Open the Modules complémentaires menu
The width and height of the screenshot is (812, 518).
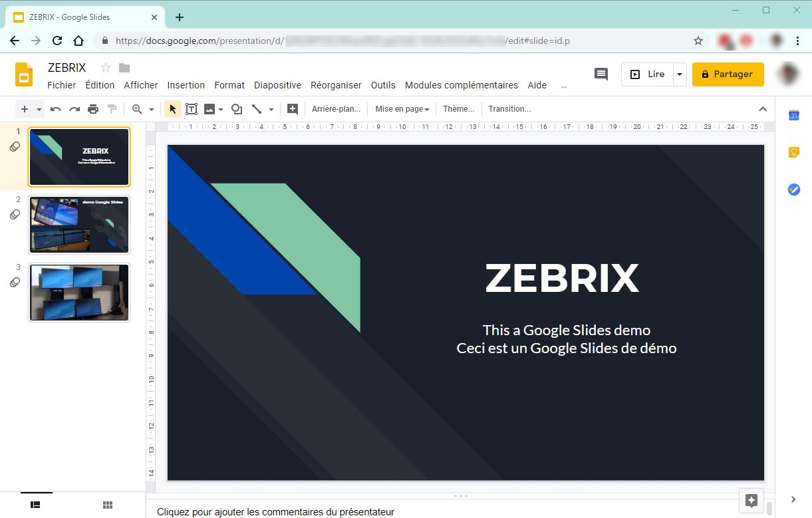(x=462, y=85)
